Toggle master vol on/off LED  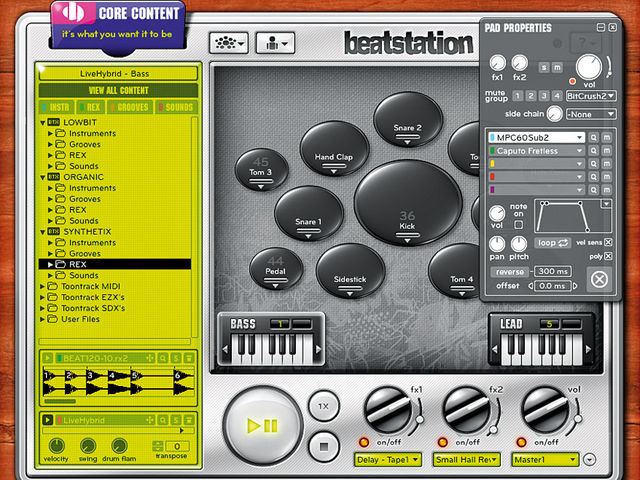521,442
